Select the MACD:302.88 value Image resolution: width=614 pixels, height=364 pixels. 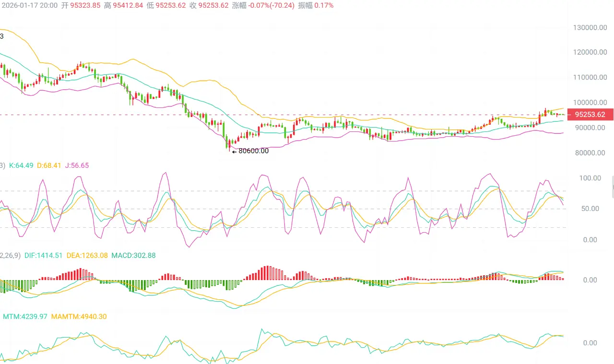click(133, 256)
